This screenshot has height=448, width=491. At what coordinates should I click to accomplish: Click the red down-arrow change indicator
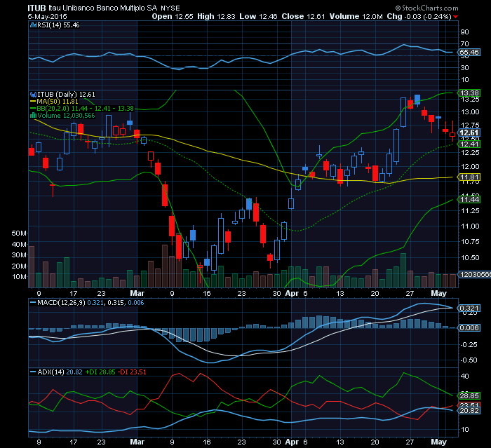pyautogui.click(x=456, y=17)
